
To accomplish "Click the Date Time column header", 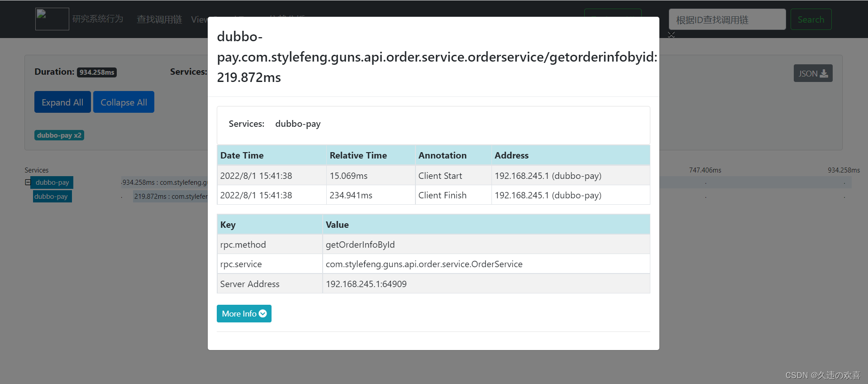I will pos(272,155).
